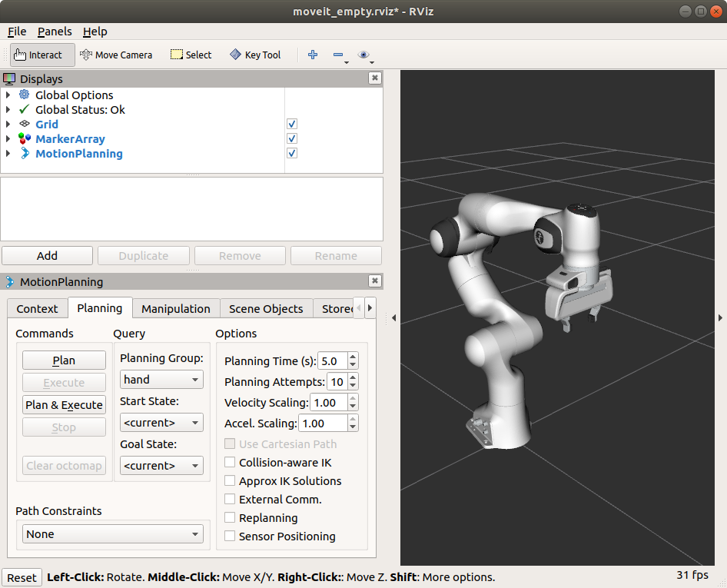Screen dimensions: 727x588
Task: Click the Add button in Displays panel
Action: click(x=47, y=255)
